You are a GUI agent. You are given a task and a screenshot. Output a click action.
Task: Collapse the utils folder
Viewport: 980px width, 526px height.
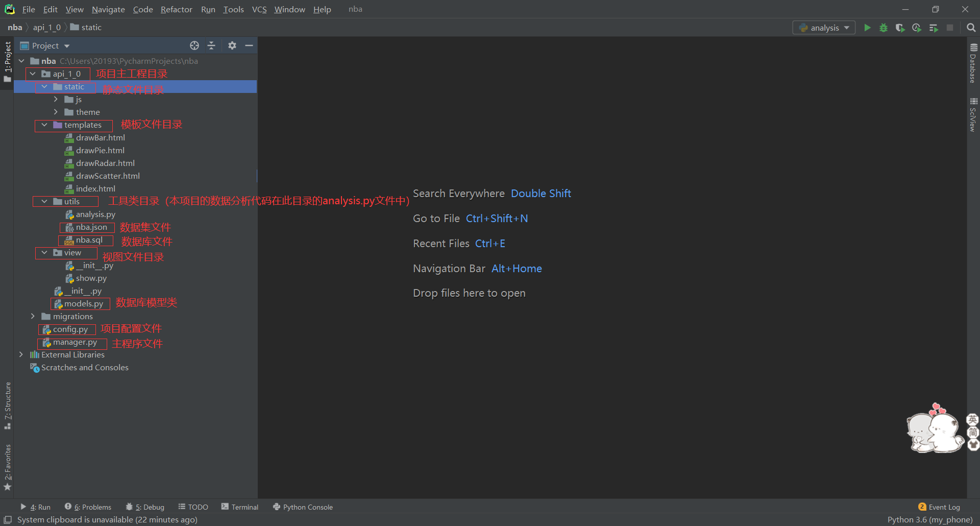pos(44,201)
